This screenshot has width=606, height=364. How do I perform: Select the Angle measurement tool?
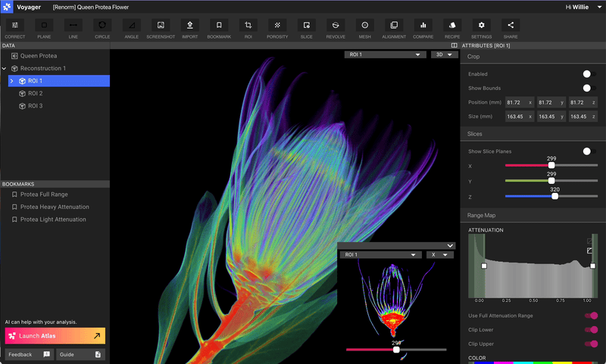tap(131, 25)
